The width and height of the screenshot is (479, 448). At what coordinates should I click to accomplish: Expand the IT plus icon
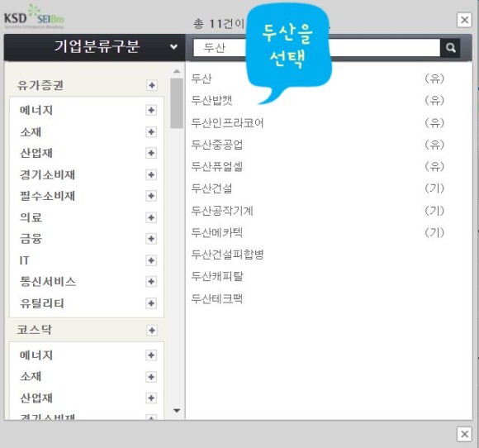coord(151,260)
